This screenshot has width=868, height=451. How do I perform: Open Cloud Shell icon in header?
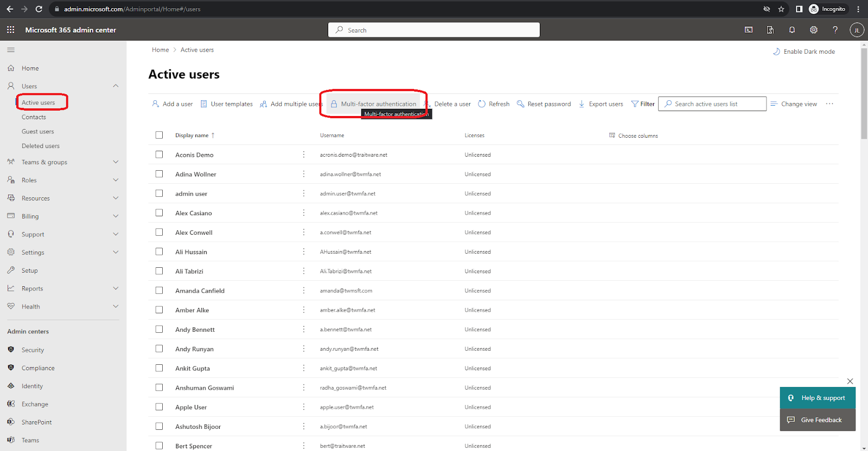(749, 30)
